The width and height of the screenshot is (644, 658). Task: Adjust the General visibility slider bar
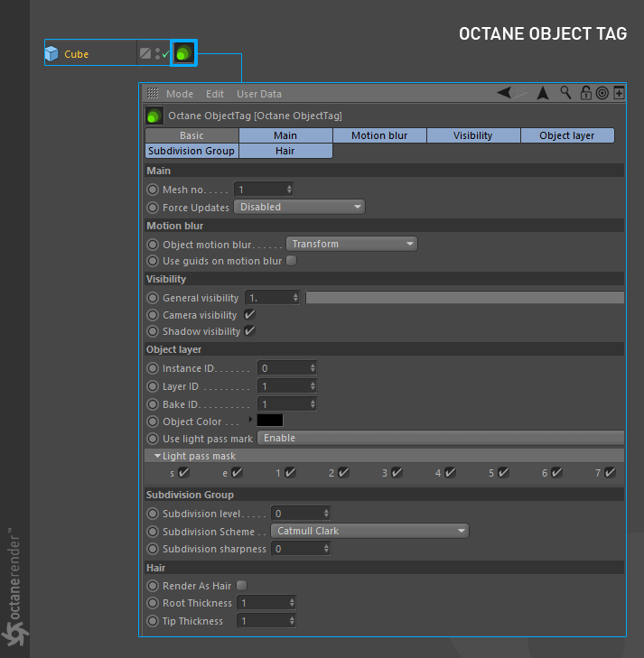[465, 298]
